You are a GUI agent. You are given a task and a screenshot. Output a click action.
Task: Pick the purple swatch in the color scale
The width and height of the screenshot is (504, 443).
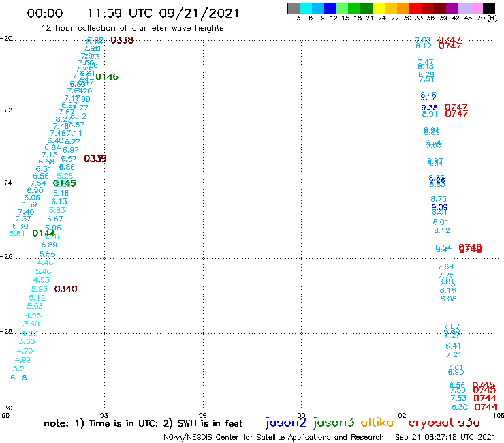pos(452,8)
